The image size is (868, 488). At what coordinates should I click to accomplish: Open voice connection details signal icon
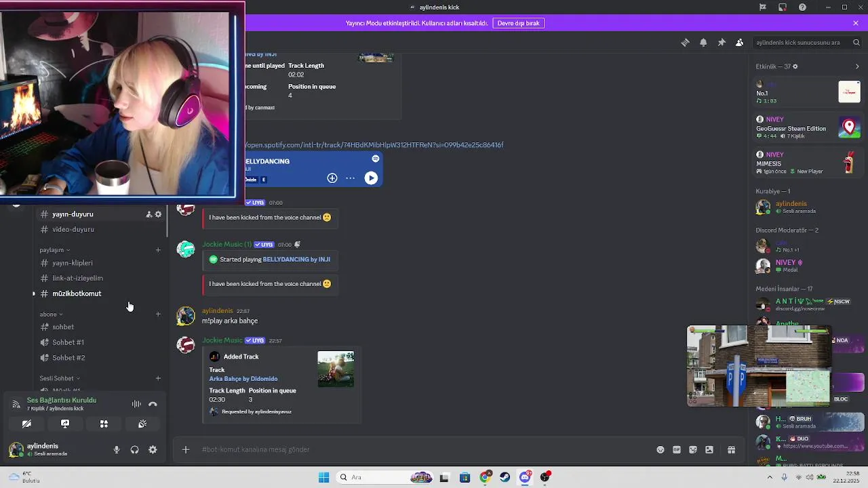16,404
